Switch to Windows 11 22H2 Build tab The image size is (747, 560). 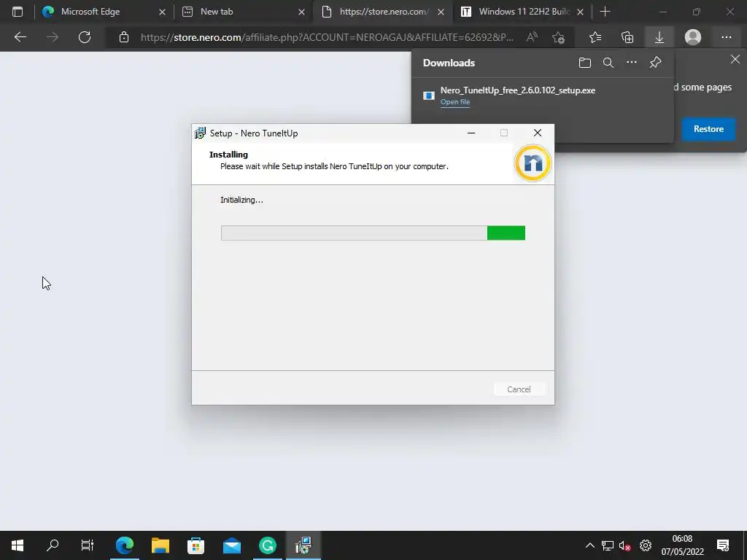[523, 12]
